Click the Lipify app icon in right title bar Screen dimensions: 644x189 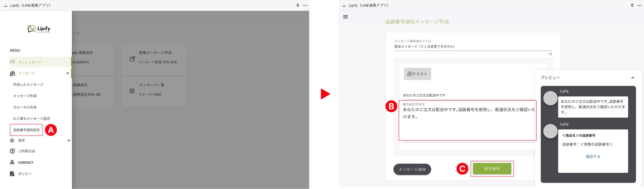tap(344, 5)
